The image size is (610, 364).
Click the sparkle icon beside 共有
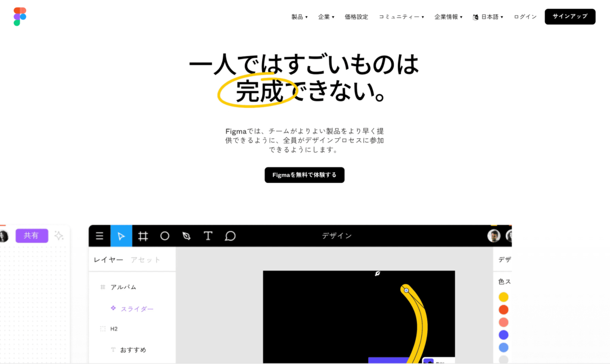point(59,235)
